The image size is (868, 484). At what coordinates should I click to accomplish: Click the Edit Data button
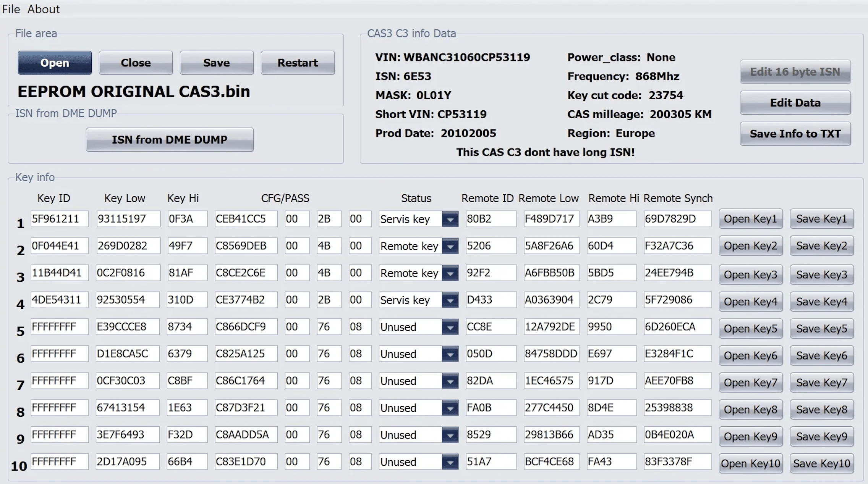coord(795,103)
